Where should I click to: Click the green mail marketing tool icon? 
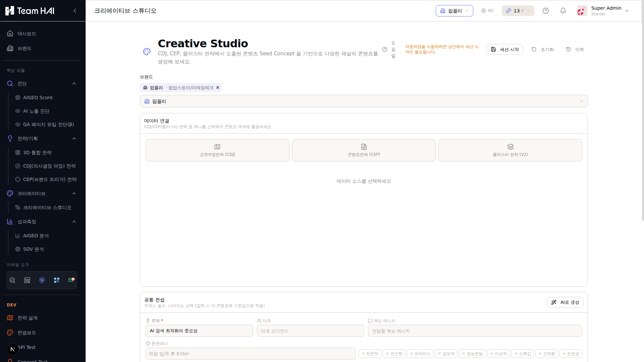point(71,280)
